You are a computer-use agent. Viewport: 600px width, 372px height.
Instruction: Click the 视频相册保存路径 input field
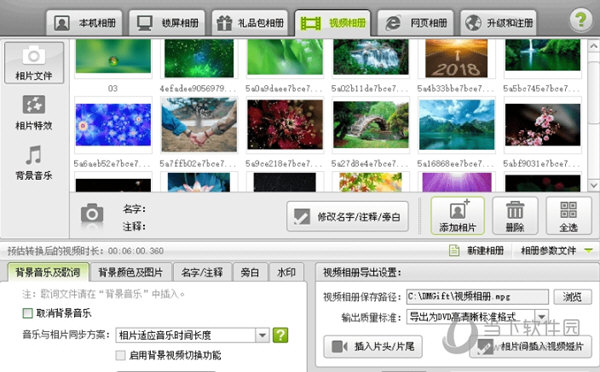tap(478, 297)
